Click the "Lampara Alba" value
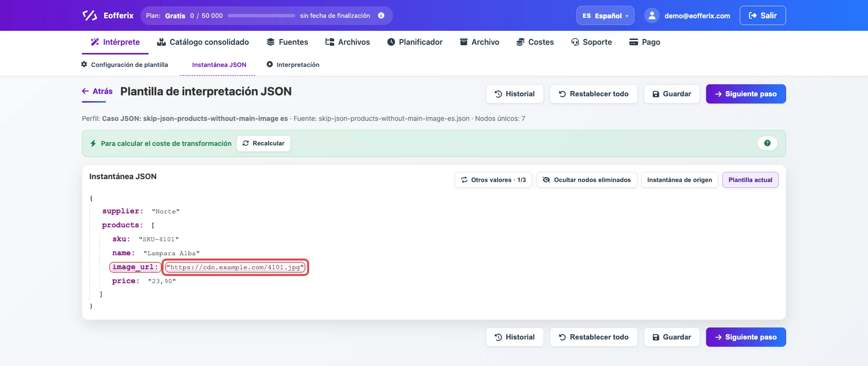The height and width of the screenshot is (366, 868). coord(171,253)
